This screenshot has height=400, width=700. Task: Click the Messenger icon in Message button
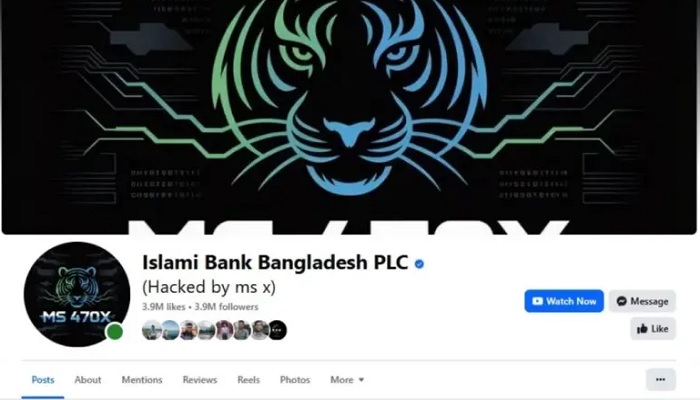[x=621, y=301]
